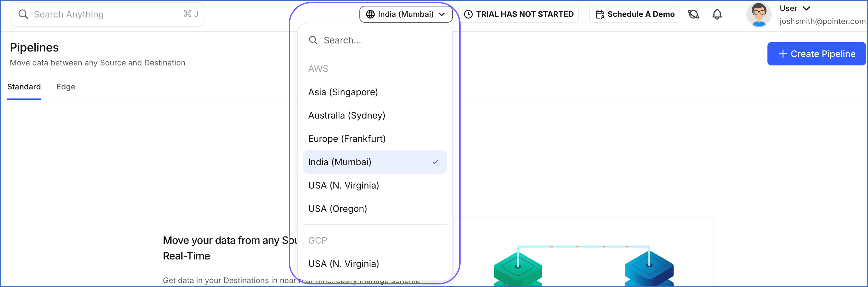Screen dimensions: 868x287
Task: Click the globe icon in region selector
Action: pyautogui.click(x=370, y=14)
